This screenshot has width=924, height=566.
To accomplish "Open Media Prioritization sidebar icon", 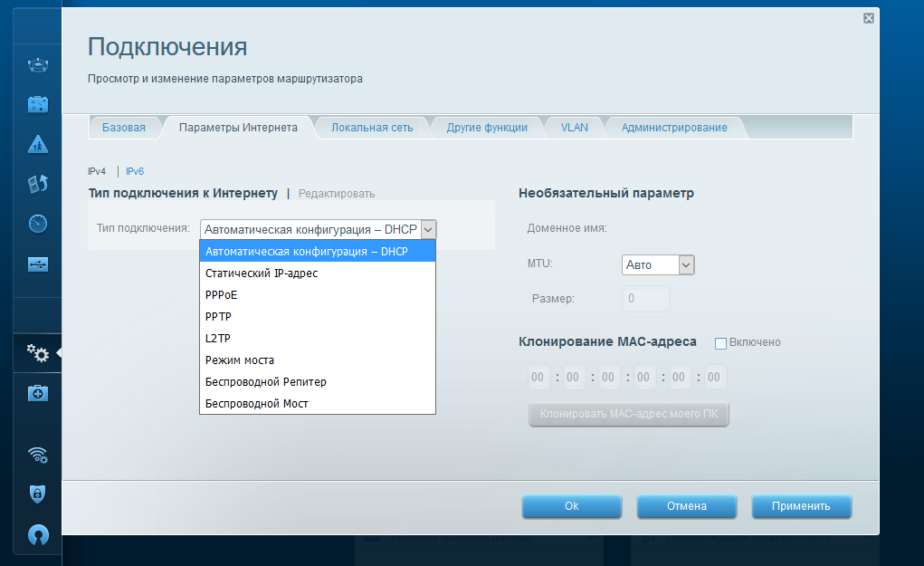I will click(x=38, y=184).
